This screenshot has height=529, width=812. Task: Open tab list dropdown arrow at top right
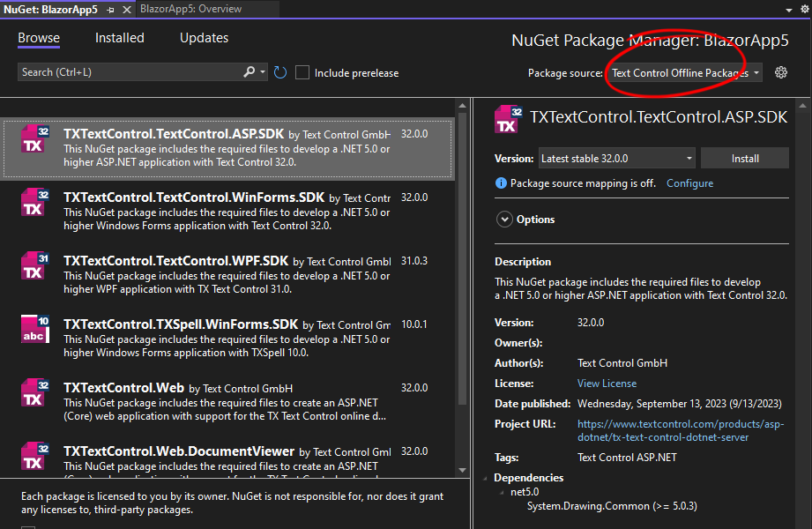point(789,10)
